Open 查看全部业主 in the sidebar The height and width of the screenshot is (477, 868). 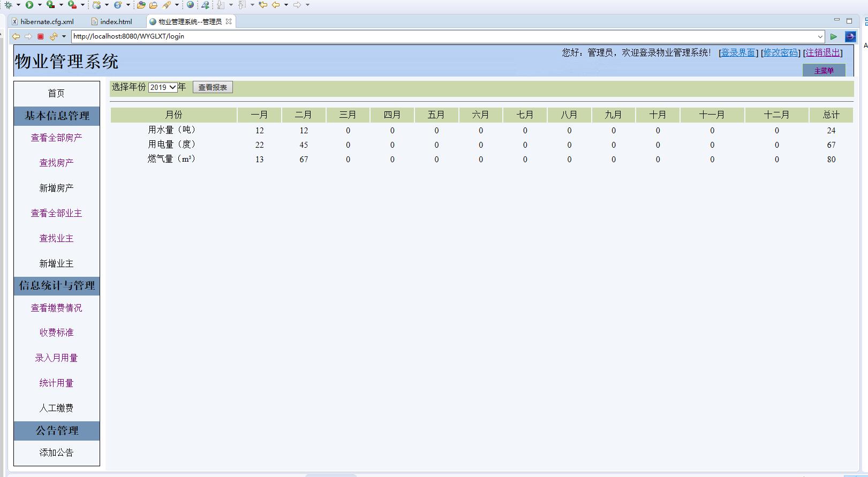pyautogui.click(x=56, y=213)
